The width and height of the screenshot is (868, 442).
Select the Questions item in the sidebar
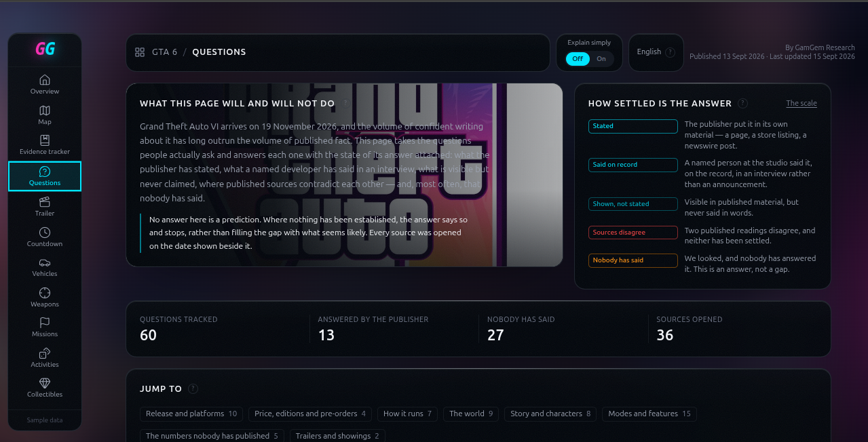click(45, 176)
